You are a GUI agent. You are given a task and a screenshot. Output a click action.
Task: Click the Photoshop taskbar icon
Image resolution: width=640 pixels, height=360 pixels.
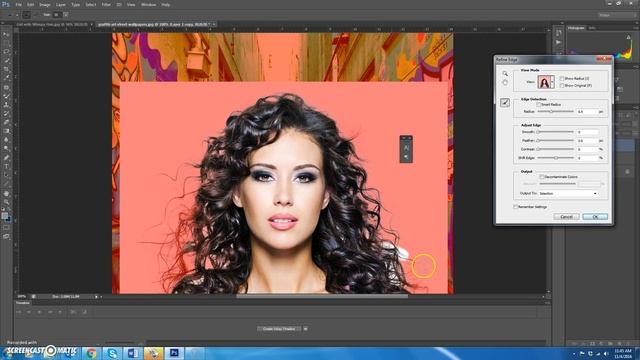(174, 353)
